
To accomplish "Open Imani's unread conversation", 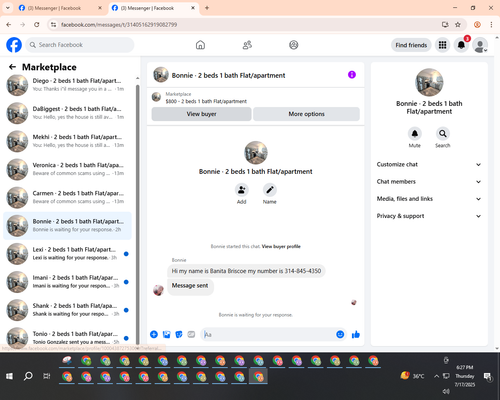I will pyautogui.click(x=67, y=282).
